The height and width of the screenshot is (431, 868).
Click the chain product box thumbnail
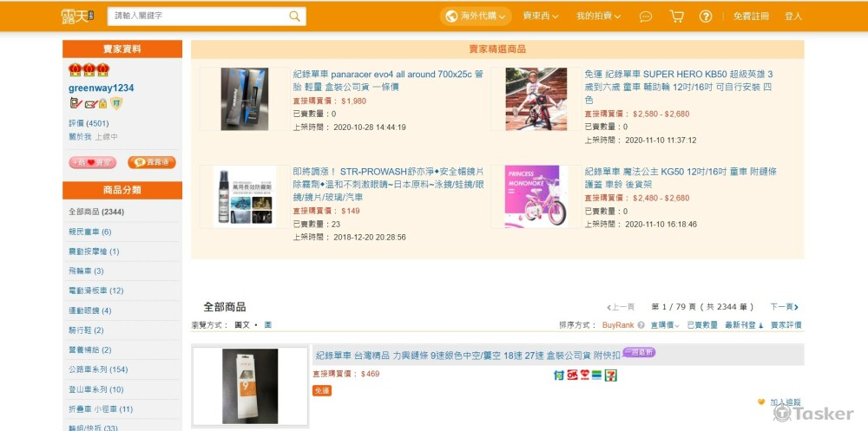pos(250,386)
